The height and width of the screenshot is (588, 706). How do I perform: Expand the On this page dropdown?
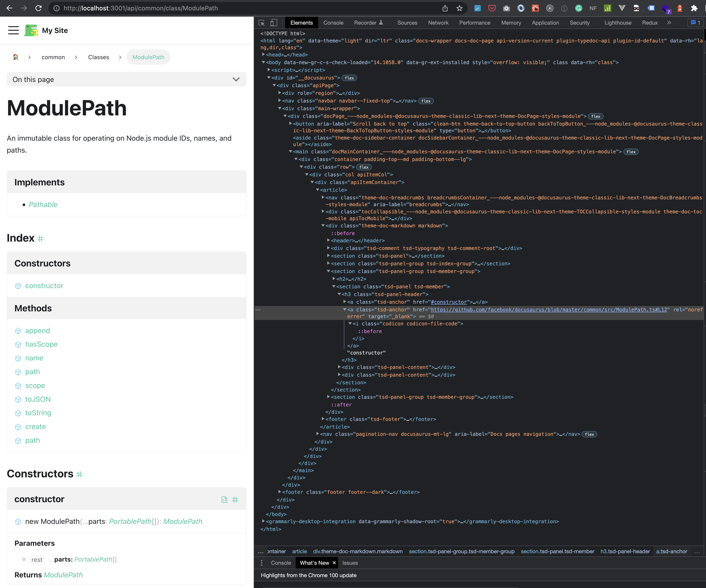coord(126,79)
